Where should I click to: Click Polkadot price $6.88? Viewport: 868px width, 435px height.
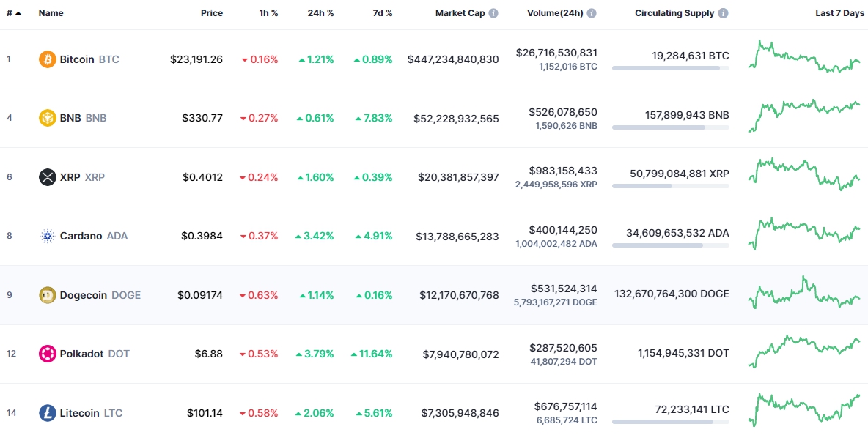[x=209, y=354]
